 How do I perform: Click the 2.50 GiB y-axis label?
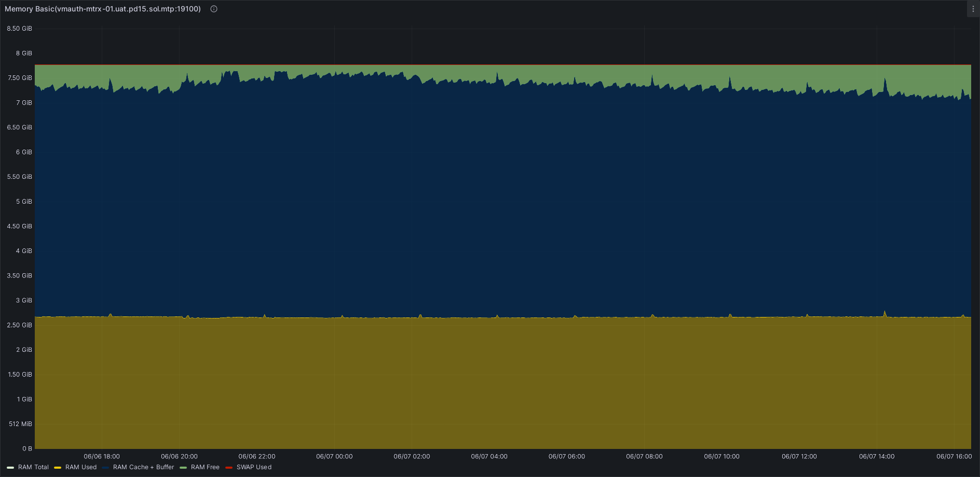coord(20,325)
